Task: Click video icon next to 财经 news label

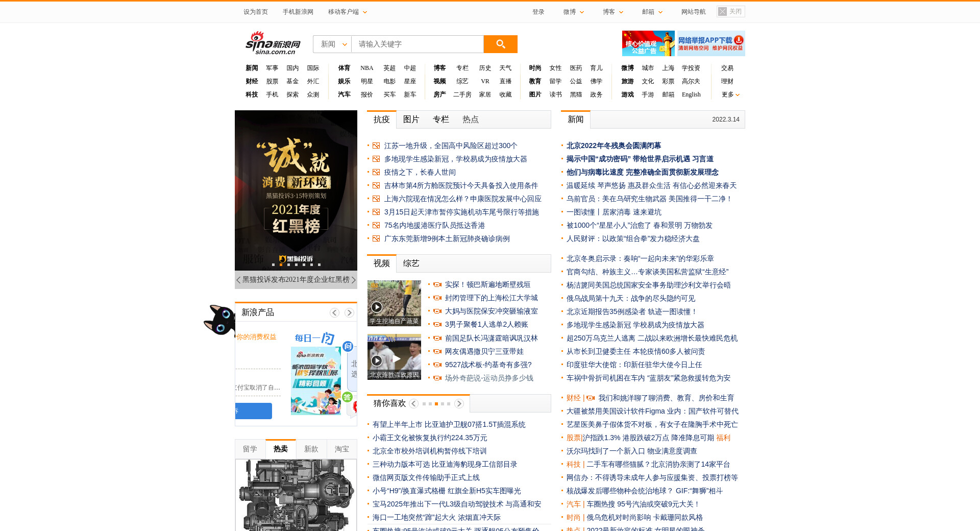Action: [x=591, y=398]
